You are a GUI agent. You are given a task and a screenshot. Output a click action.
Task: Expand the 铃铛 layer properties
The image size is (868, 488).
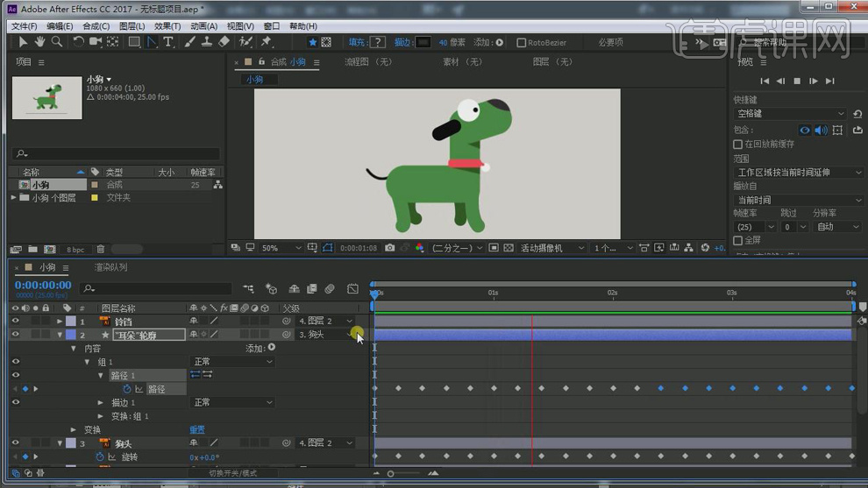tap(60, 322)
